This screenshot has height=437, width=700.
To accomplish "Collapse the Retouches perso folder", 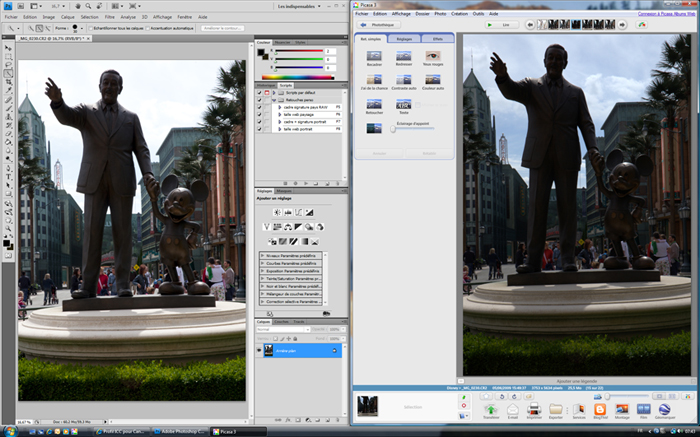I will coord(274,100).
